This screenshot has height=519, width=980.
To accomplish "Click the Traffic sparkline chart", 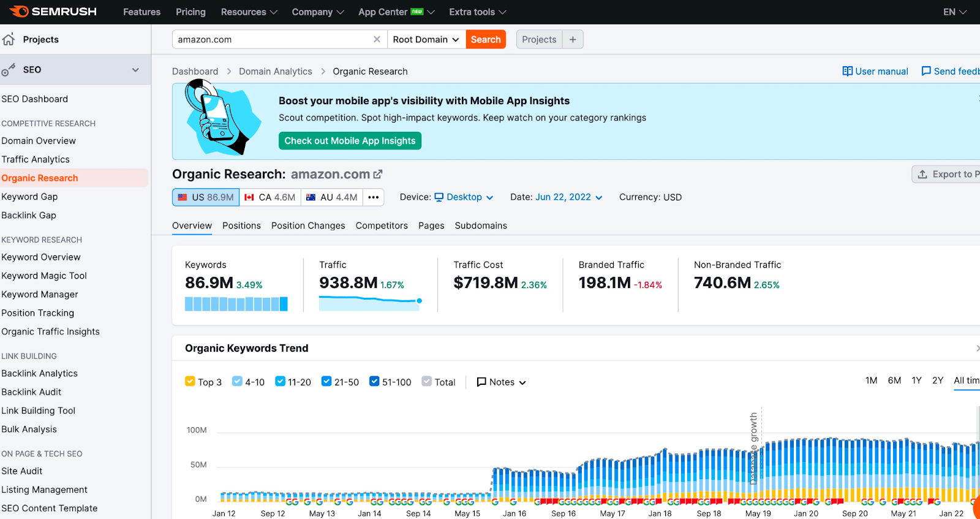I will click(371, 303).
